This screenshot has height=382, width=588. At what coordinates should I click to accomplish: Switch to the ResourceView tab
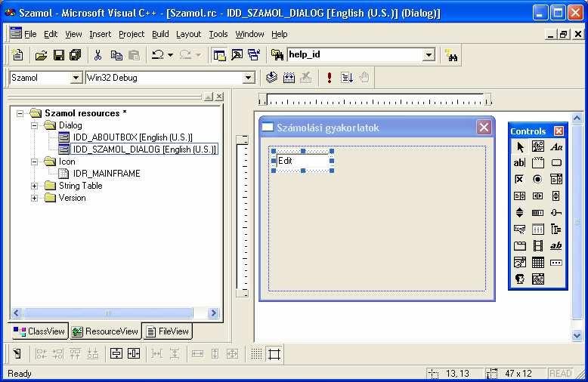click(105, 331)
